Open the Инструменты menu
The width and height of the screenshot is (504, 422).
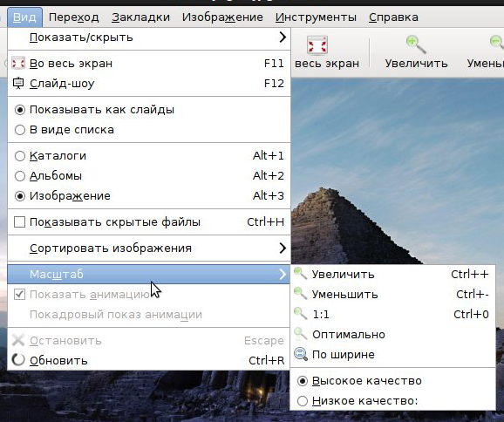coord(316,17)
